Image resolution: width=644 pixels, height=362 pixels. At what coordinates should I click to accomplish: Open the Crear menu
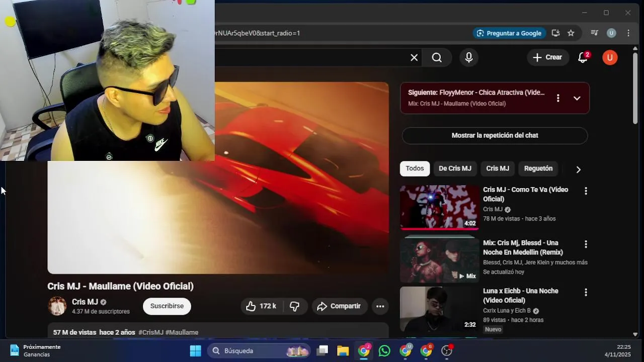pos(548,57)
